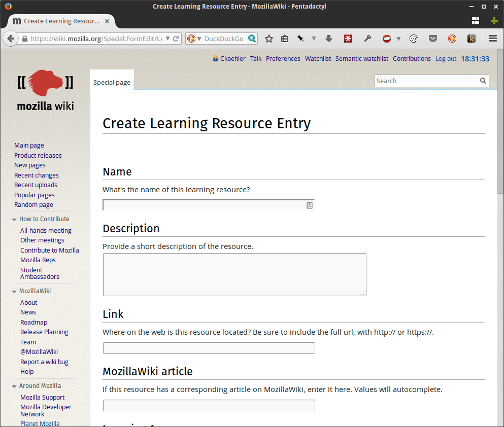Image resolution: width=504 pixels, height=427 pixels.
Task: Click the Adblock Plus ABP icon
Action: coord(387,39)
